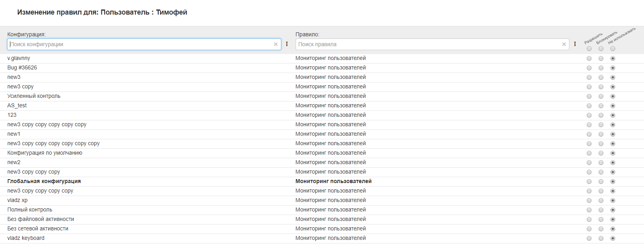Click configuration name 123
This screenshot has width=644, height=245.
(x=12, y=115)
